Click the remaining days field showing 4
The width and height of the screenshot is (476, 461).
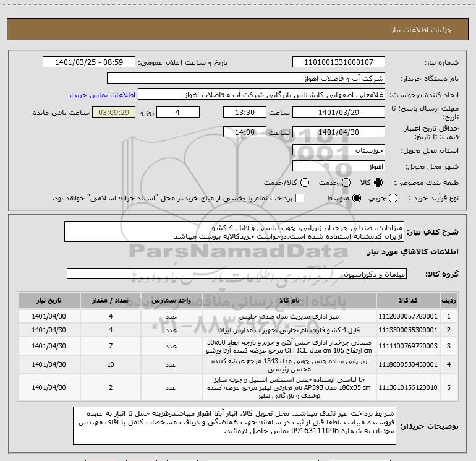click(178, 112)
